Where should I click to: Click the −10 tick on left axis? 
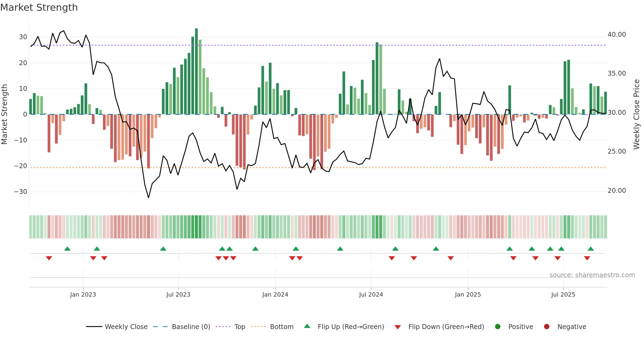coord(21,140)
